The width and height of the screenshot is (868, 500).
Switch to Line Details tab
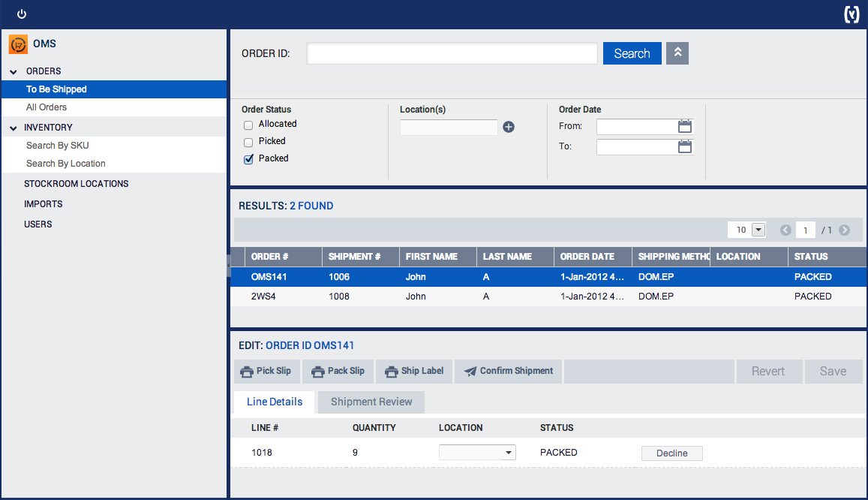[x=275, y=402]
